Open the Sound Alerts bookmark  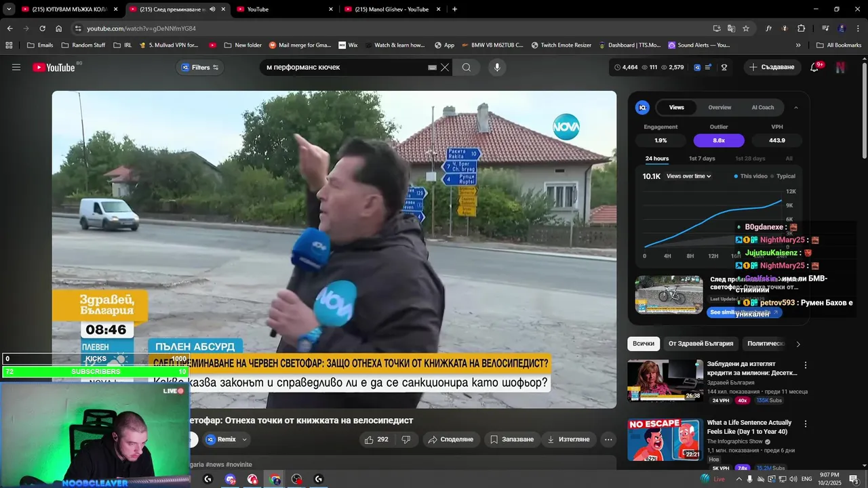tap(699, 45)
